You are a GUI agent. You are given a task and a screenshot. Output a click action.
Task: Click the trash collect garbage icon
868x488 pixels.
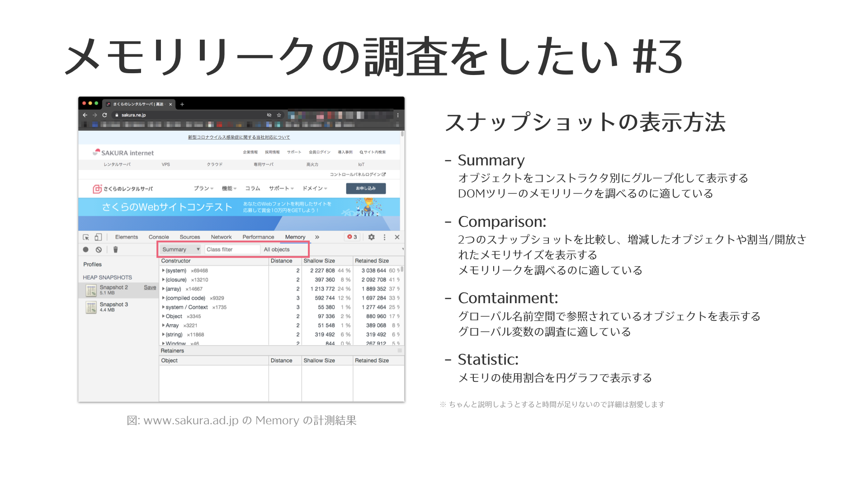115,249
